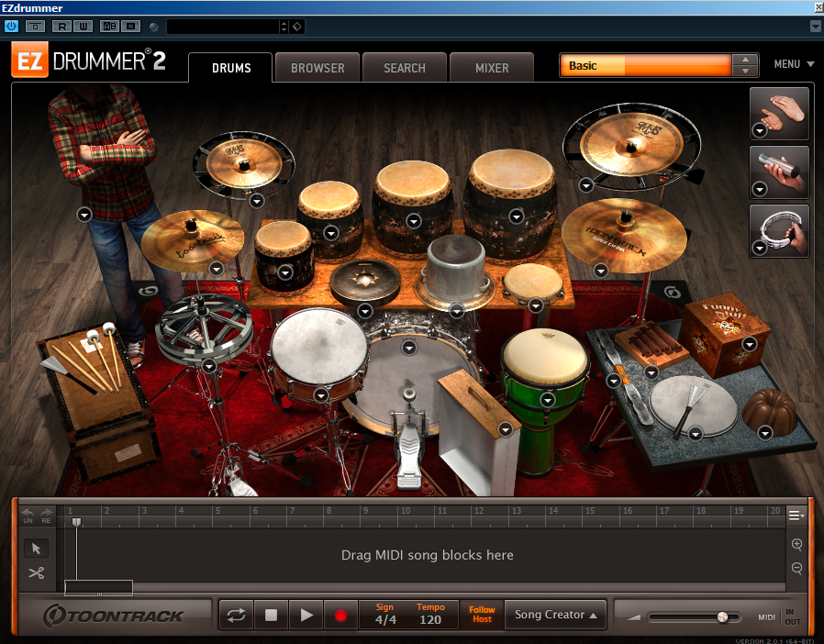
Task: Open the snare drum dropdown arrow
Action: [x=321, y=395]
